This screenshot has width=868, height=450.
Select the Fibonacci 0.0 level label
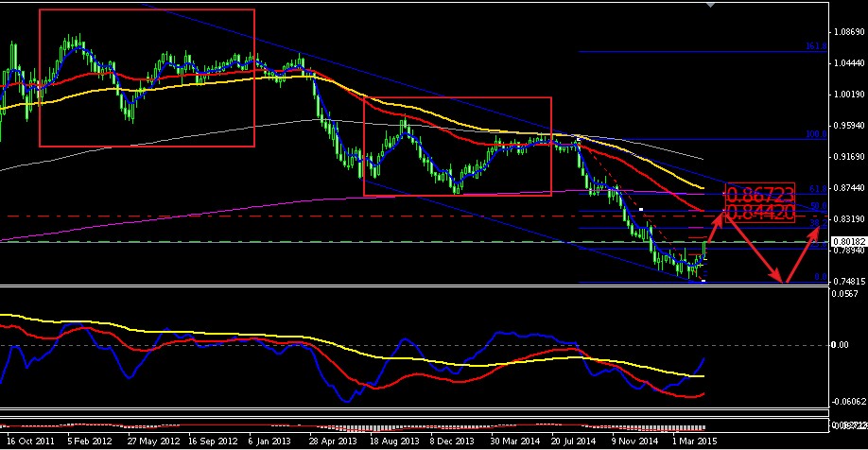pyautogui.click(x=821, y=277)
